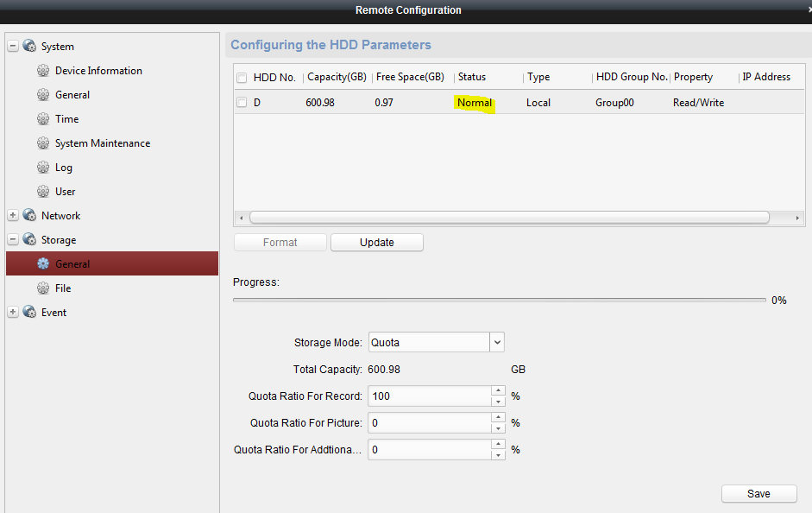Collapse the System tree node

pyautogui.click(x=13, y=47)
